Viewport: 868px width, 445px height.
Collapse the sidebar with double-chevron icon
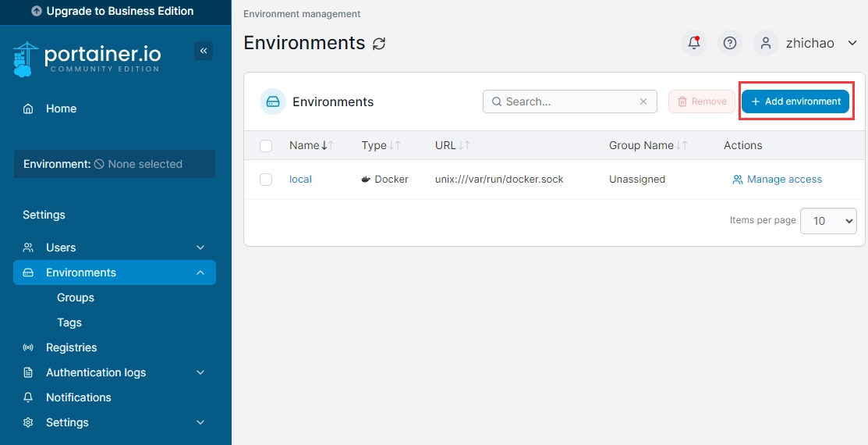point(204,51)
